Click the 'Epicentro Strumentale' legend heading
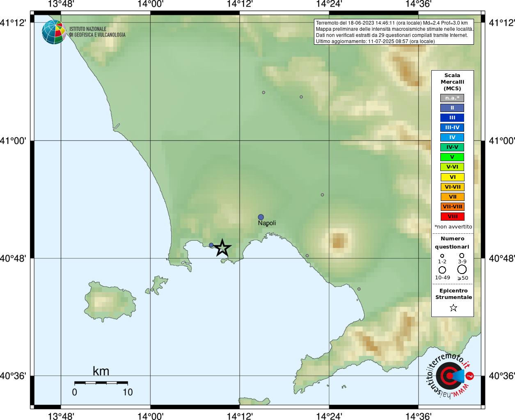 (453, 294)
